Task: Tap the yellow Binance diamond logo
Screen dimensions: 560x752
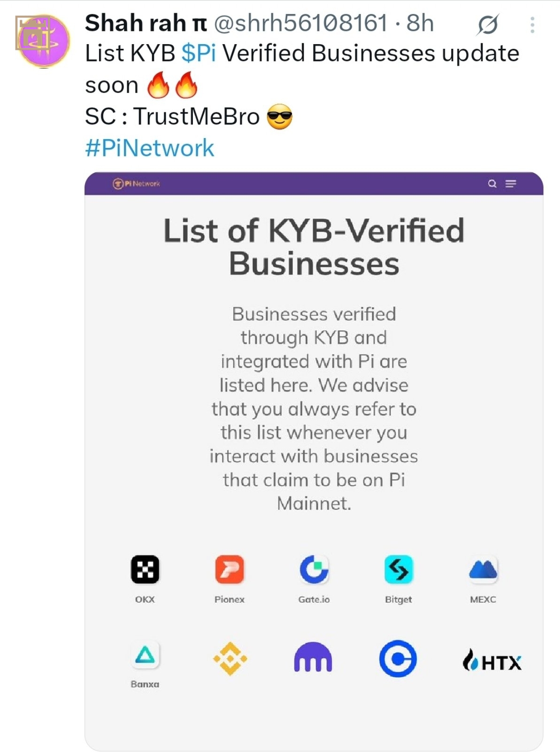Action: [230, 659]
